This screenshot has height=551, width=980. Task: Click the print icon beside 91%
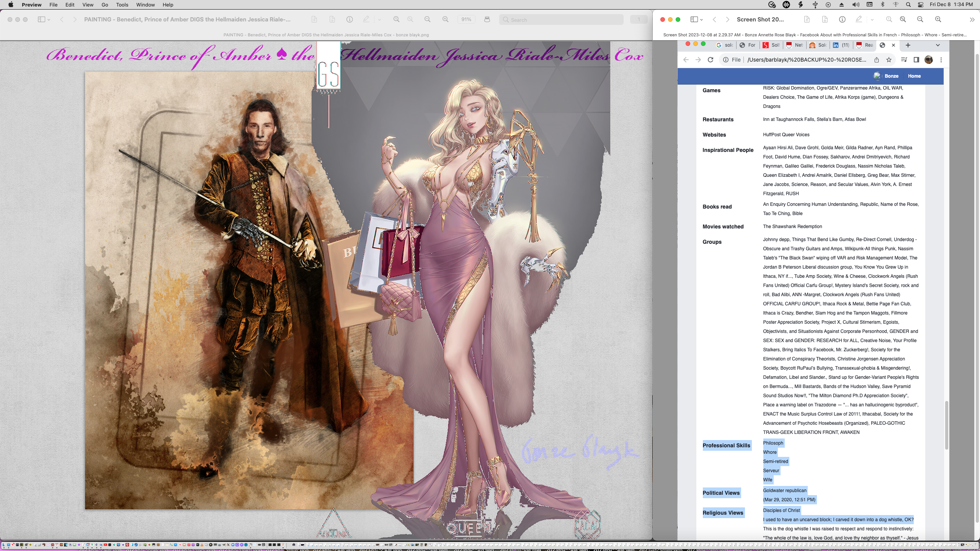point(487,20)
